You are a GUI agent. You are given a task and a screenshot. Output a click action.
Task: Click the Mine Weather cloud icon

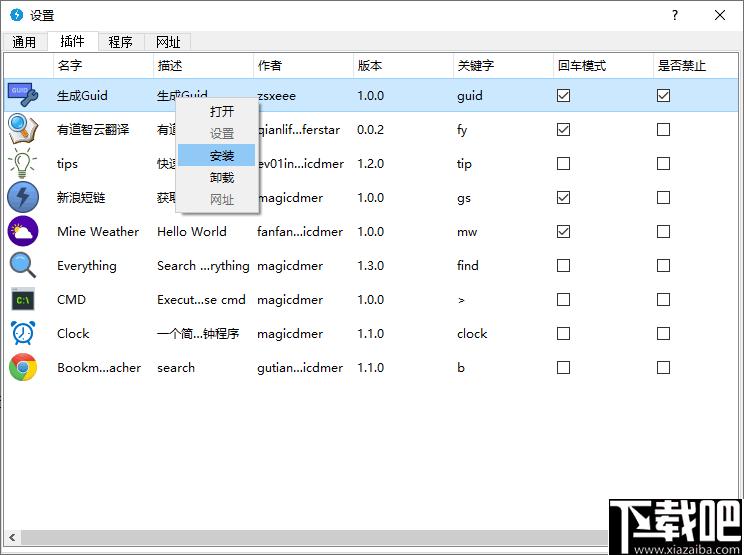(x=23, y=232)
